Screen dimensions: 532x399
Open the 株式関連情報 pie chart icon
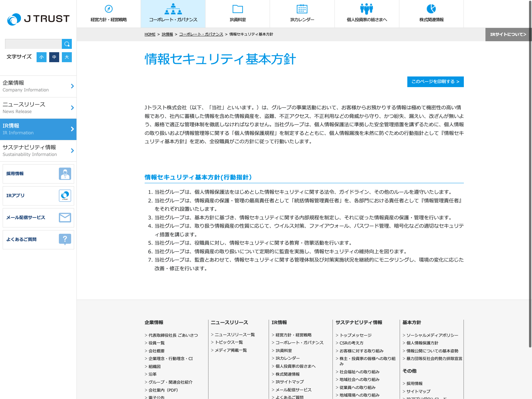[x=431, y=9]
